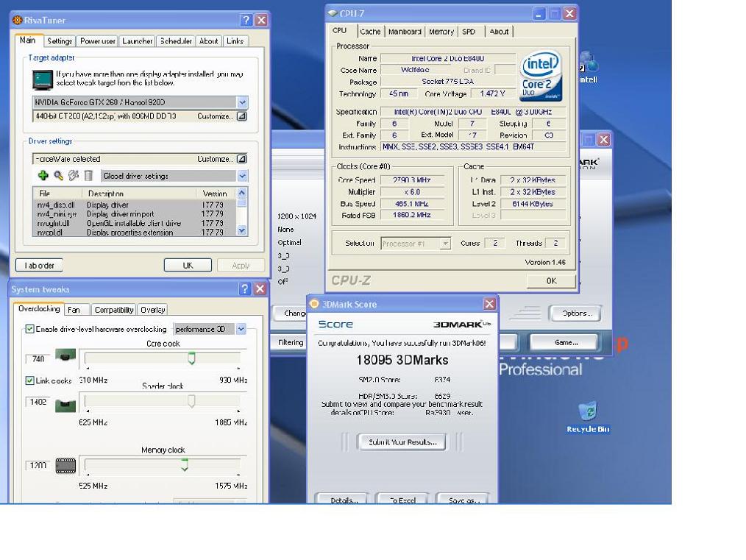Click the green plus icon in Driver settings
Viewport: 746px width, 560px height.
43,176
